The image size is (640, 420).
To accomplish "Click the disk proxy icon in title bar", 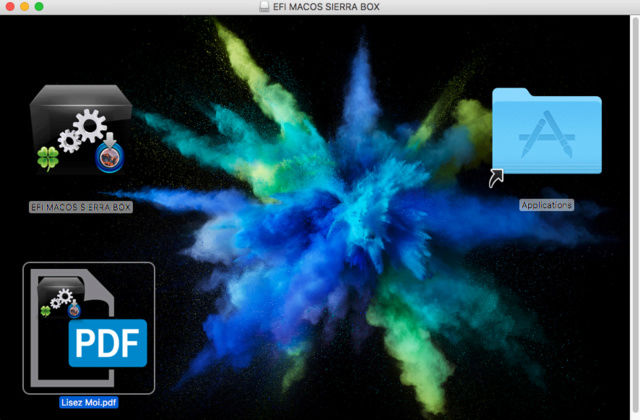I will tap(264, 7).
